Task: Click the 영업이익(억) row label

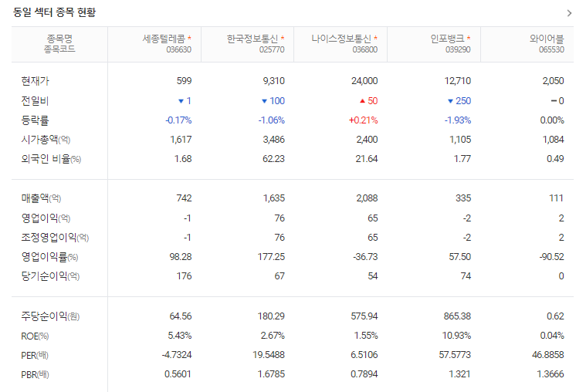Action: (x=46, y=218)
